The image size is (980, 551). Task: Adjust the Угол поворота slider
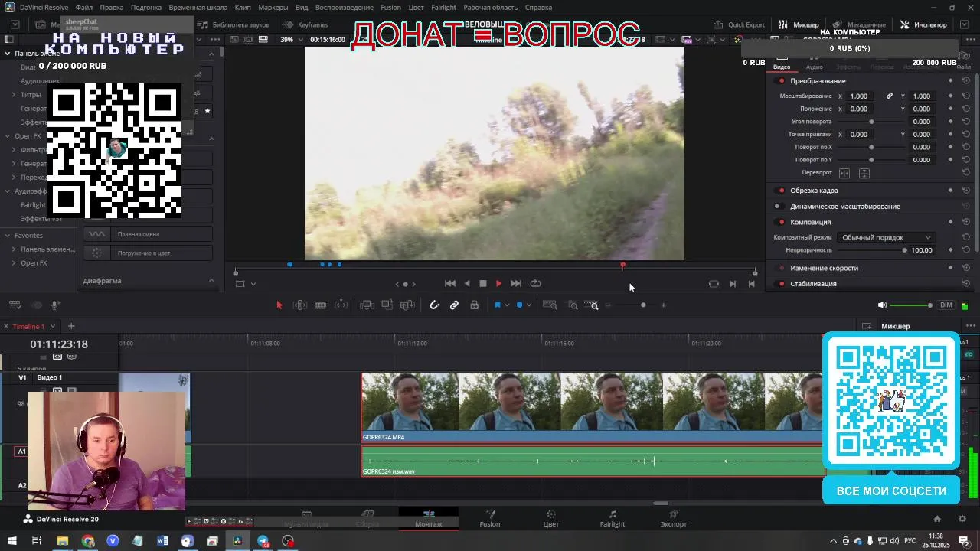pyautogui.click(x=871, y=122)
